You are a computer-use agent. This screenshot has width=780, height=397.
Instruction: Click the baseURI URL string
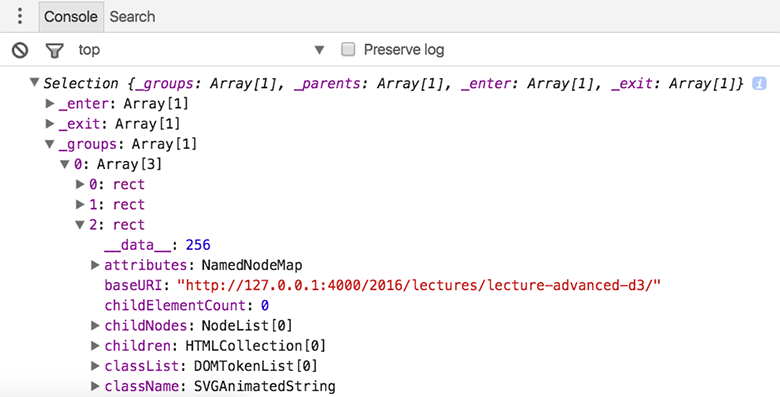click(419, 286)
